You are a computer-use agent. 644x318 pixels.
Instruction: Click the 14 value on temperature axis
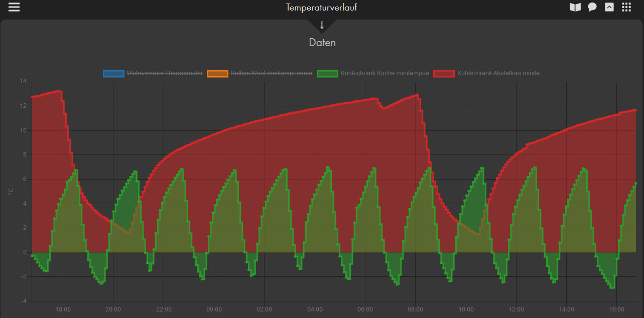pyautogui.click(x=23, y=81)
